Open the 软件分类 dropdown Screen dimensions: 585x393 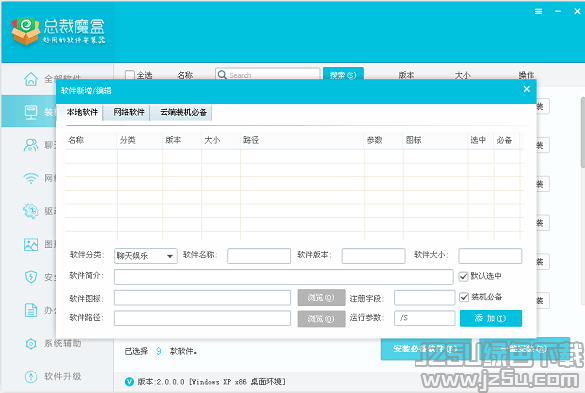(146, 256)
